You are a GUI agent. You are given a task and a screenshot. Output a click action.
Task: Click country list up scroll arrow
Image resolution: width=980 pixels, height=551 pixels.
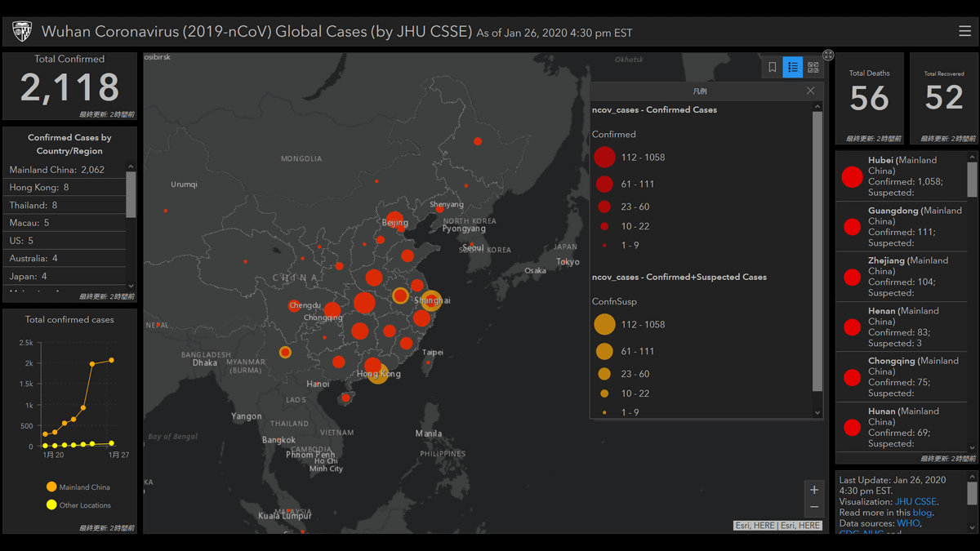[x=131, y=167]
